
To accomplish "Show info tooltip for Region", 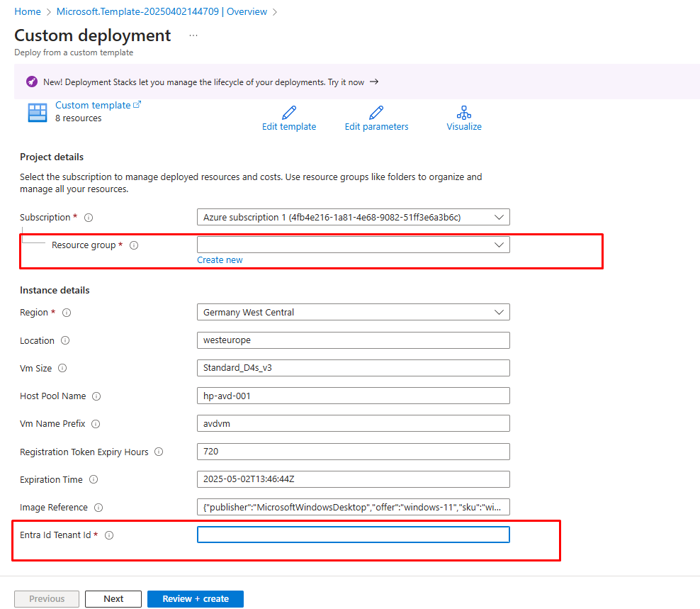I will tap(67, 313).
